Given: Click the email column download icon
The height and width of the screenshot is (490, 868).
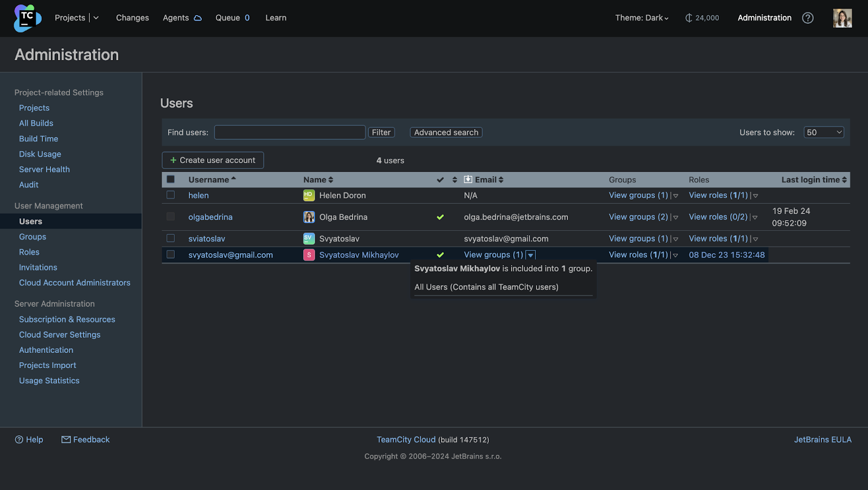Looking at the screenshot, I should coord(468,179).
